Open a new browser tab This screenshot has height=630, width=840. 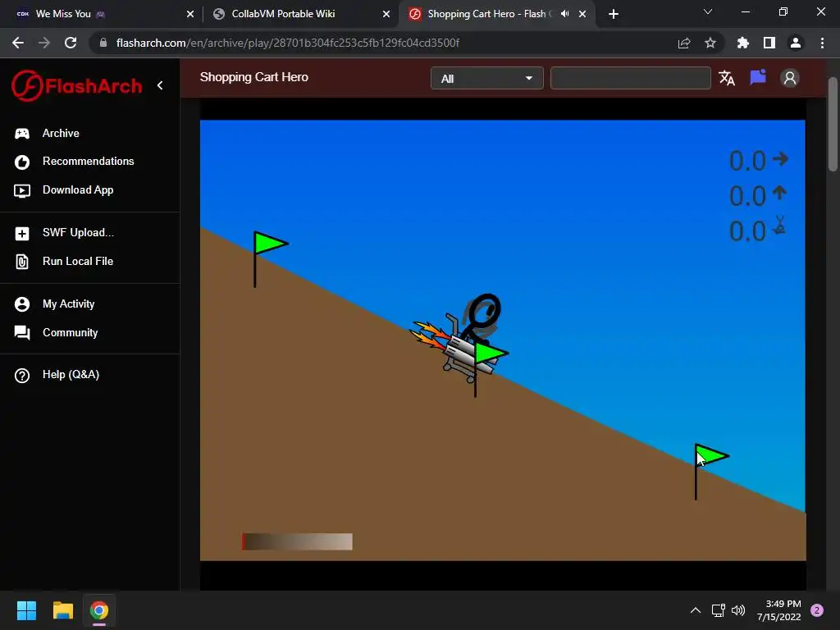[614, 14]
